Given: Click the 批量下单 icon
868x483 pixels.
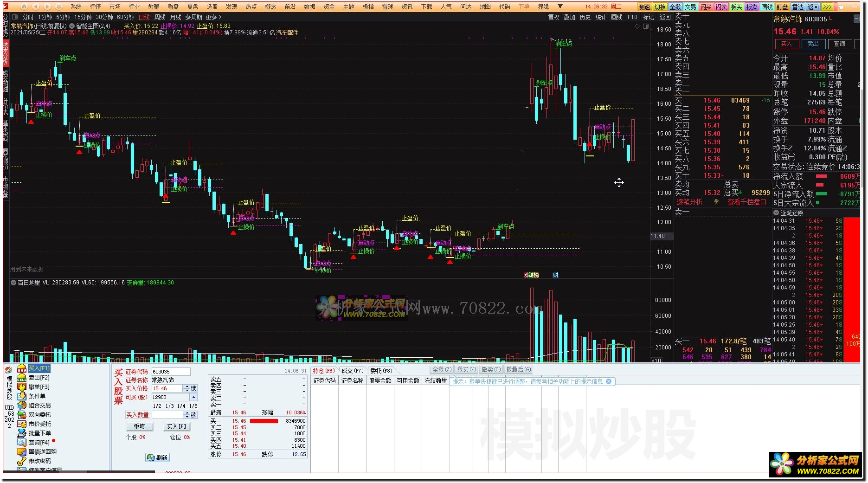Looking at the screenshot, I should tap(22, 433).
